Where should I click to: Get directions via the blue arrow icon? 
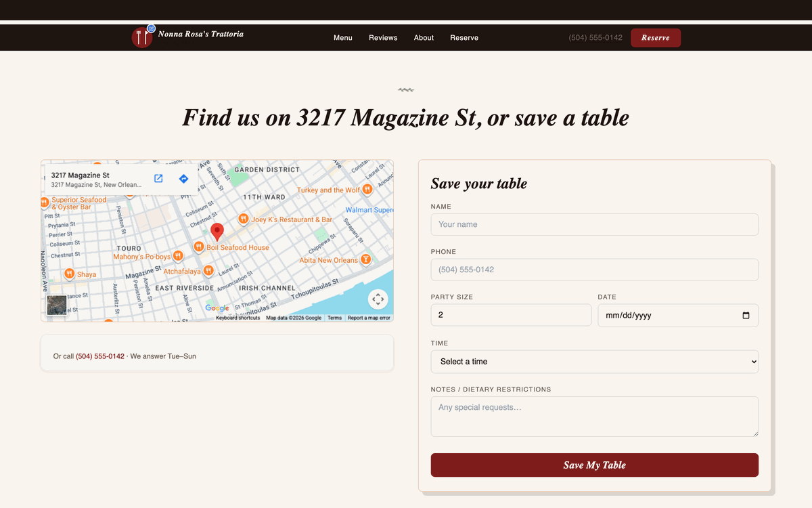[183, 179]
